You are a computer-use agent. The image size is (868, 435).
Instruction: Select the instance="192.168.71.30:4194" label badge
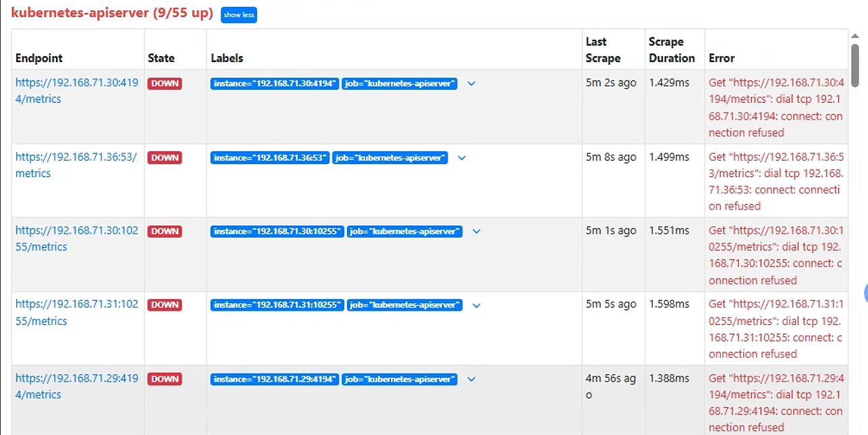(275, 84)
